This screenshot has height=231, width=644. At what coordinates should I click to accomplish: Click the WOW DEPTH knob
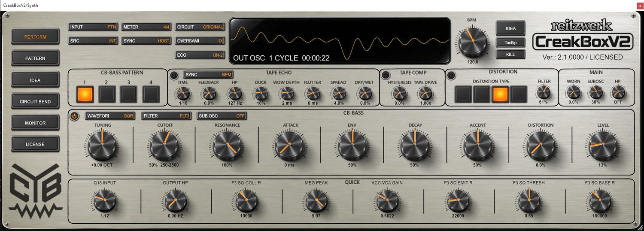(x=286, y=93)
